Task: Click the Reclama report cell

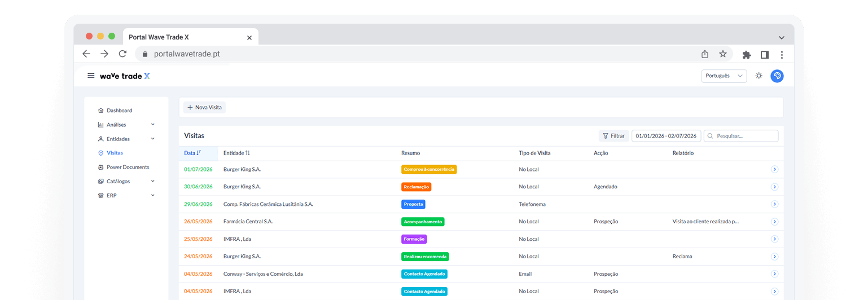Action: pyautogui.click(x=682, y=257)
